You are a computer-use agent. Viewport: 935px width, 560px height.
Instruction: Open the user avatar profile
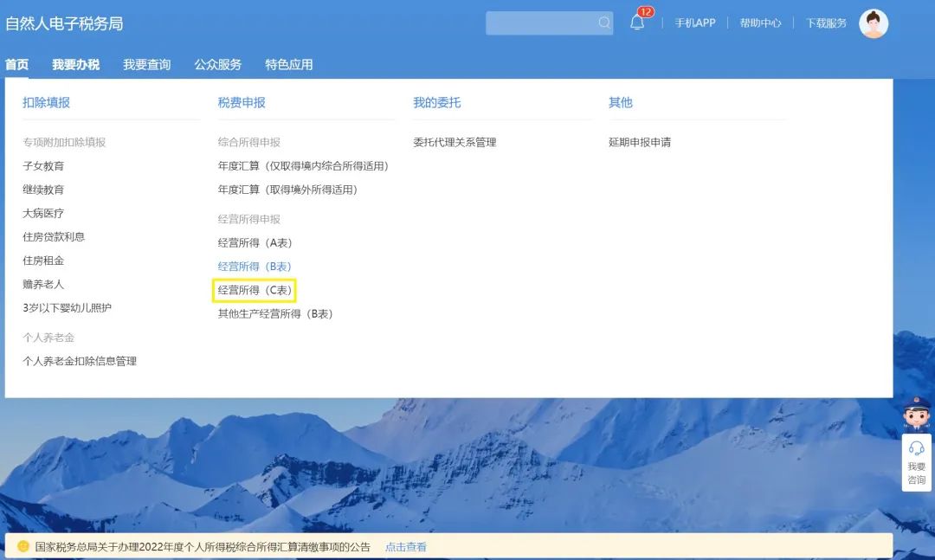pos(873,23)
